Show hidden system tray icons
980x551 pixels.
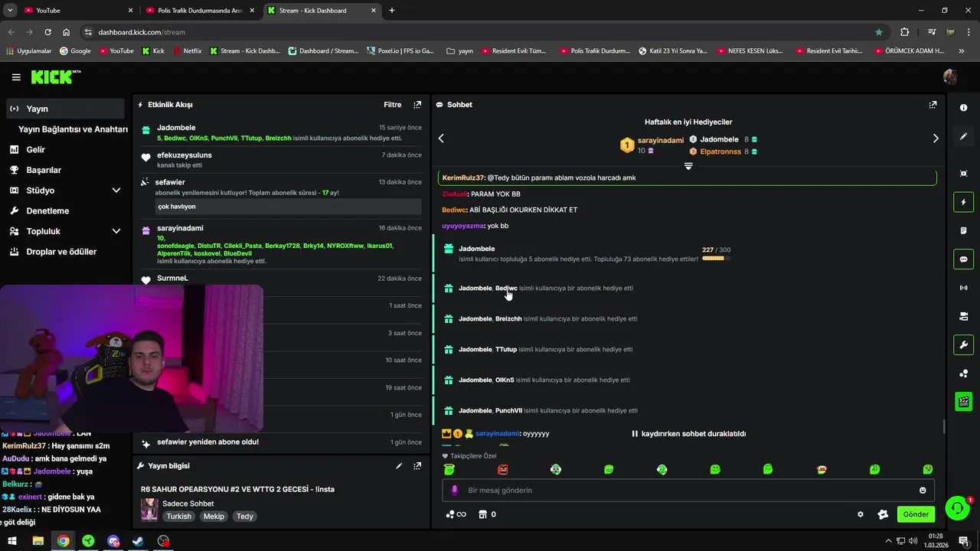[888, 541]
